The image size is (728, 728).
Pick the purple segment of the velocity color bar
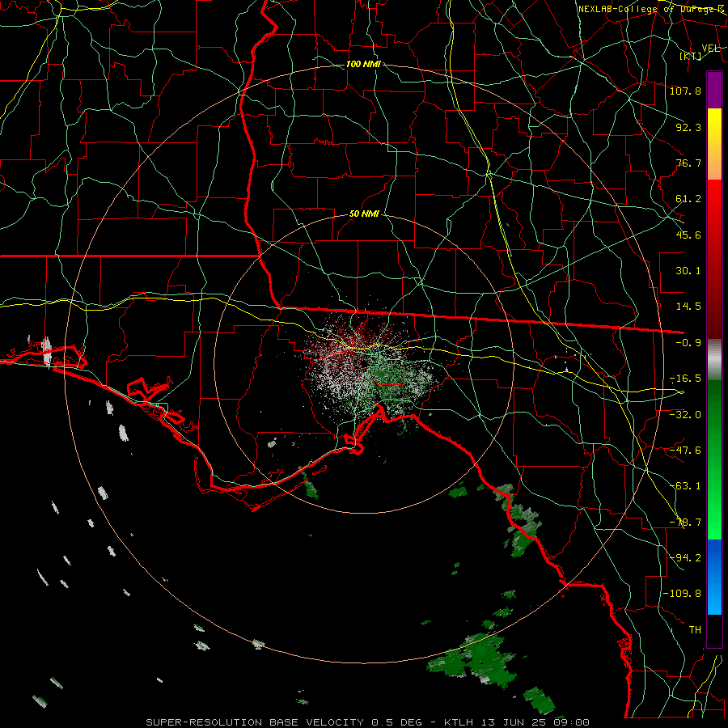(x=714, y=90)
